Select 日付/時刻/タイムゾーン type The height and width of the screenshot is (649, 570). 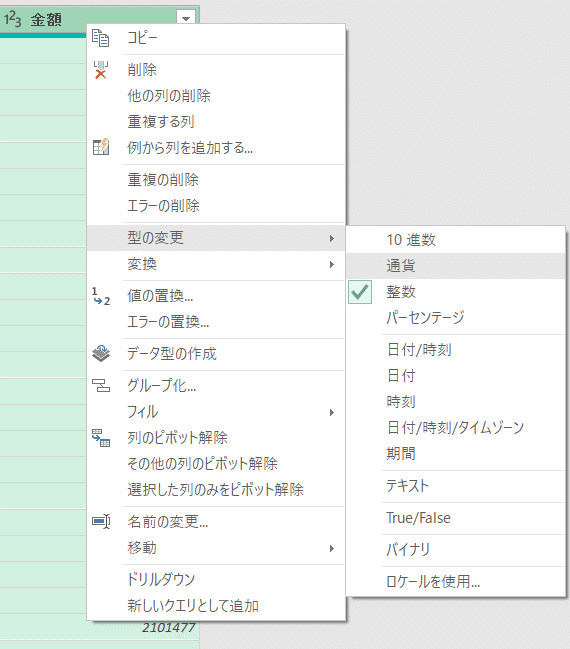click(456, 427)
